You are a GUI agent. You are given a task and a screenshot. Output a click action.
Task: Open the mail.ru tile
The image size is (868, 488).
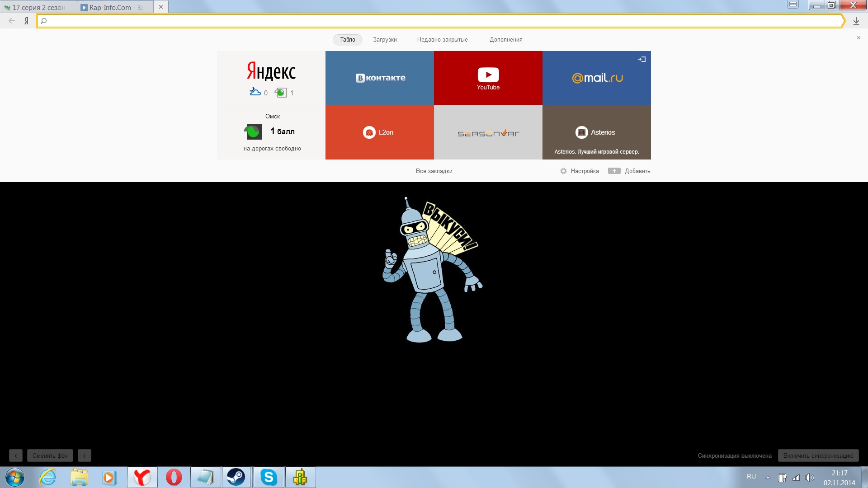(x=597, y=78)
